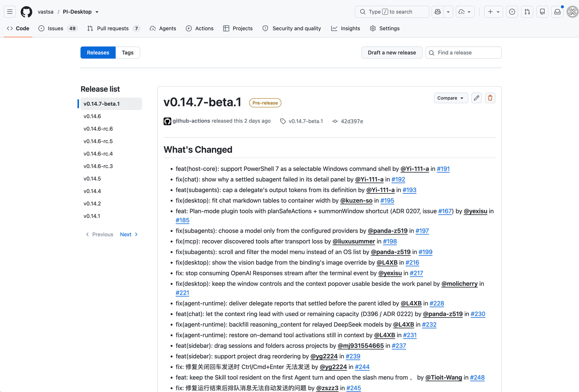The height and width of the screenshot is (392, 579).
Task: Expand the Compare dropdown
Action: coord(451,98)
